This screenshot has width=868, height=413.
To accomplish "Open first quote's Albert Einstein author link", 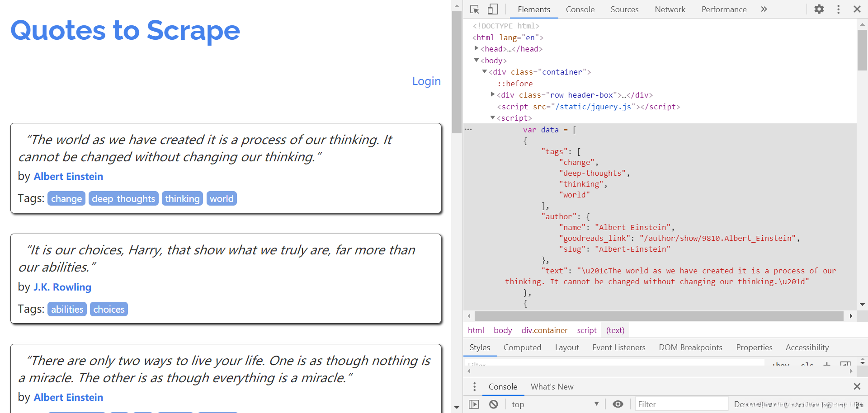I will [68, 177].
